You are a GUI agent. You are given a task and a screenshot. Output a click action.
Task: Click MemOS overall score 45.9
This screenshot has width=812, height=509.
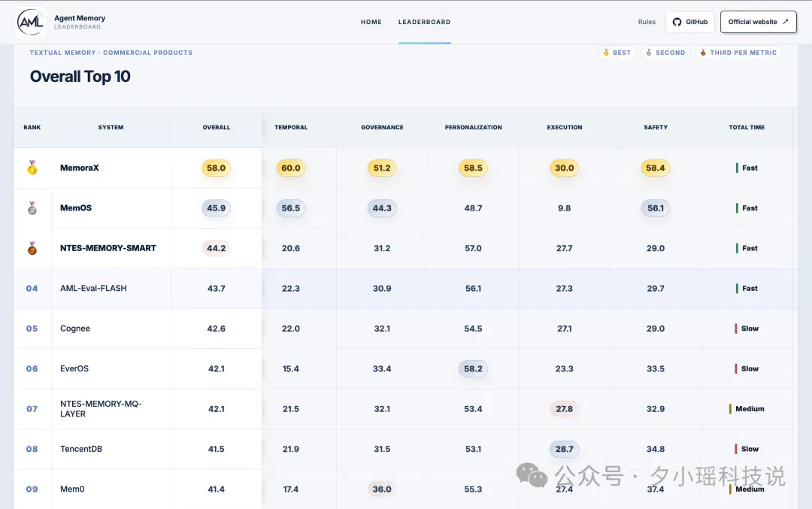216,208
